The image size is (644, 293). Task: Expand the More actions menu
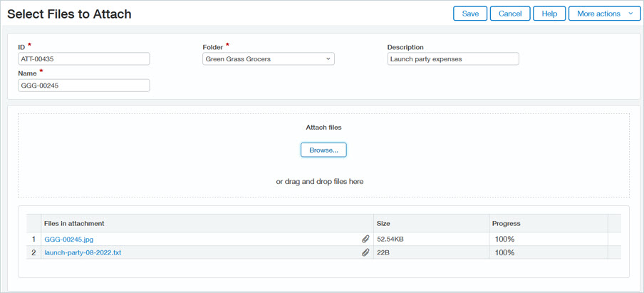pos(604,14)
